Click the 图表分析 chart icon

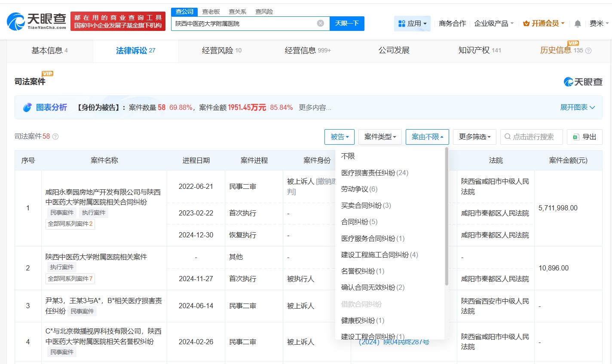pos(28,107)
